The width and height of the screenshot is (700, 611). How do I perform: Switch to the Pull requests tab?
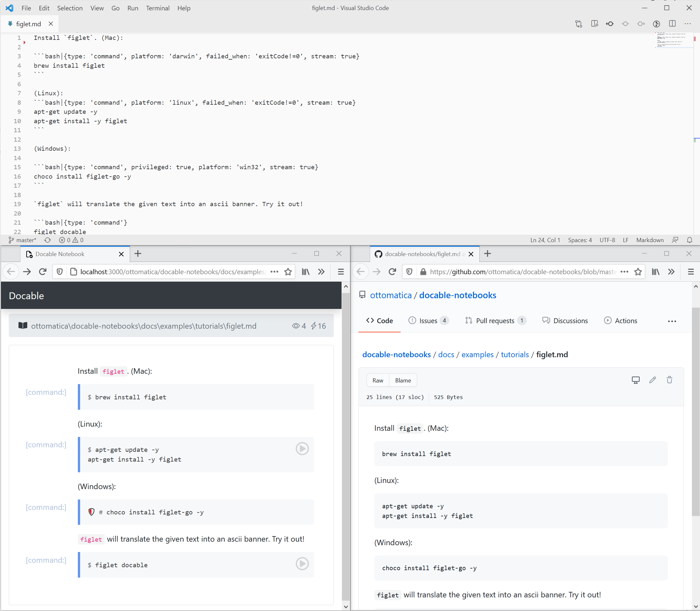[x=495, y=321]
